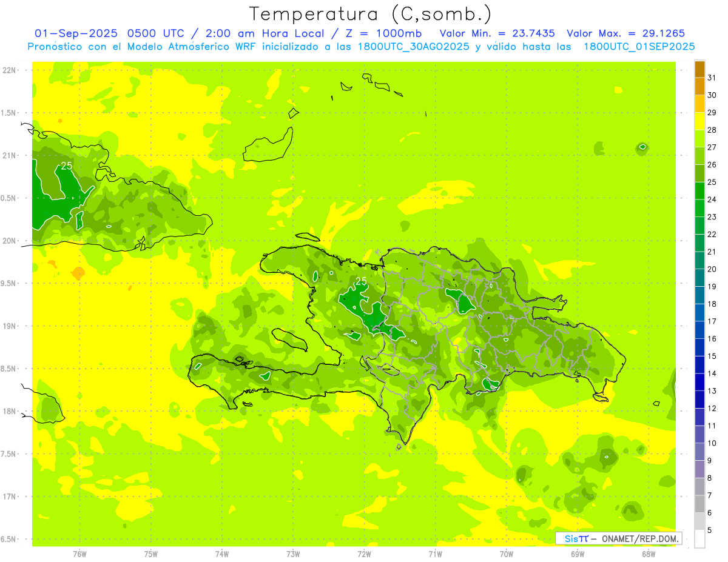Image resolution: width=728 pixels, height=562 pixels.
Task: Click the '19N' latitude label
Action: coord(9,326)
